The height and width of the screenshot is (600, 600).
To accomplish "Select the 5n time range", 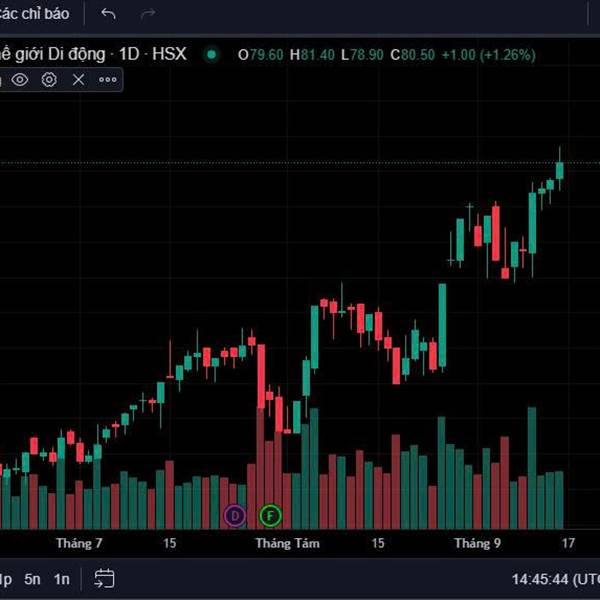I will click(x=32, y=579).
